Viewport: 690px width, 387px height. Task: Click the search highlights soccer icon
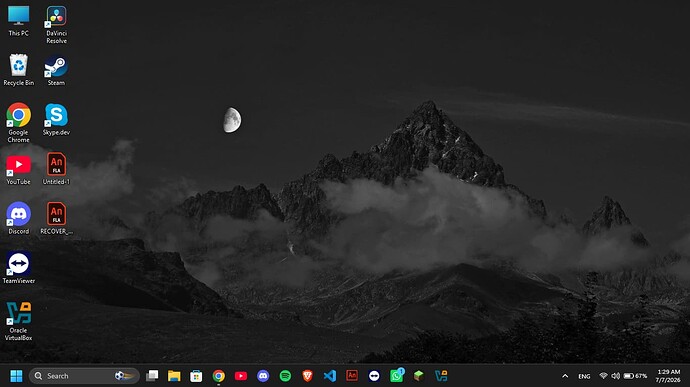click(x=124, y=376)
